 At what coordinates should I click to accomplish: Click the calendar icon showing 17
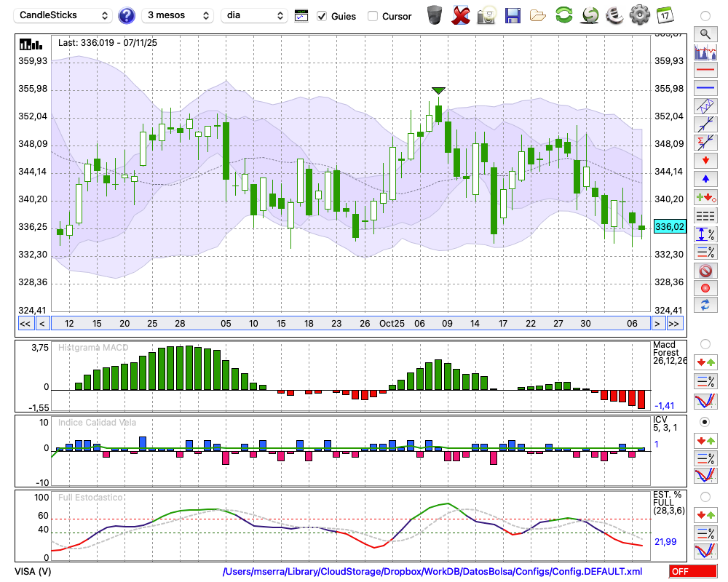(x=665, y=15)
